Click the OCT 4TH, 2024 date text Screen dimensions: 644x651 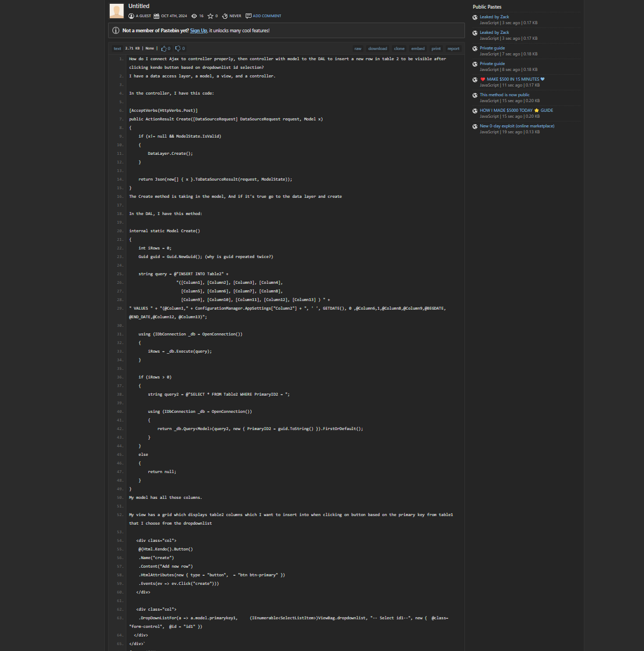tap(174, 16)
